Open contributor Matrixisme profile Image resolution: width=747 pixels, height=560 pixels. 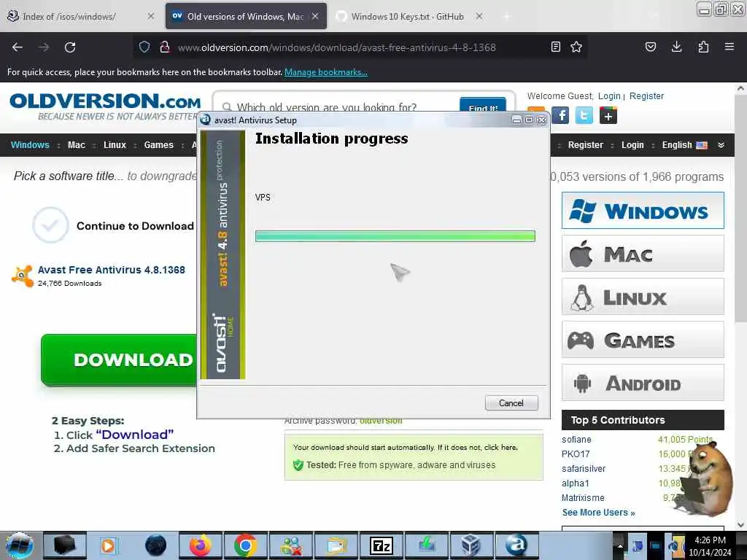tap(583, 497)
